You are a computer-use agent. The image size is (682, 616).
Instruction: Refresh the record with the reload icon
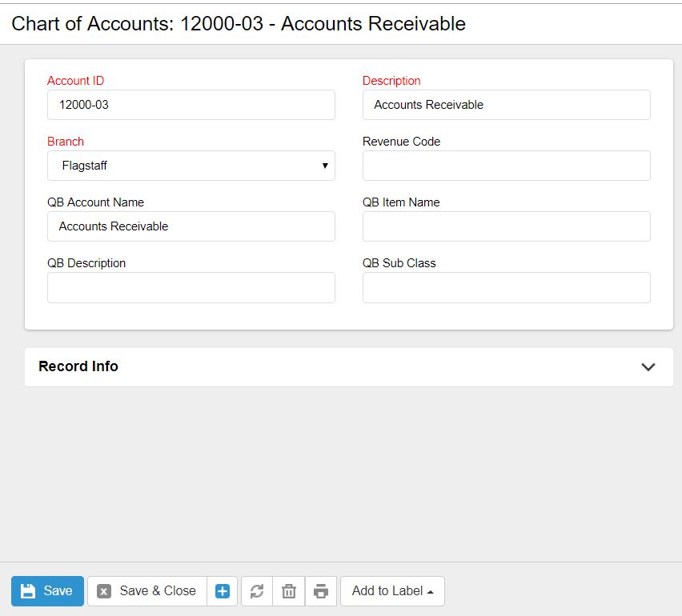pyautogui.click(x=257, y=591)
